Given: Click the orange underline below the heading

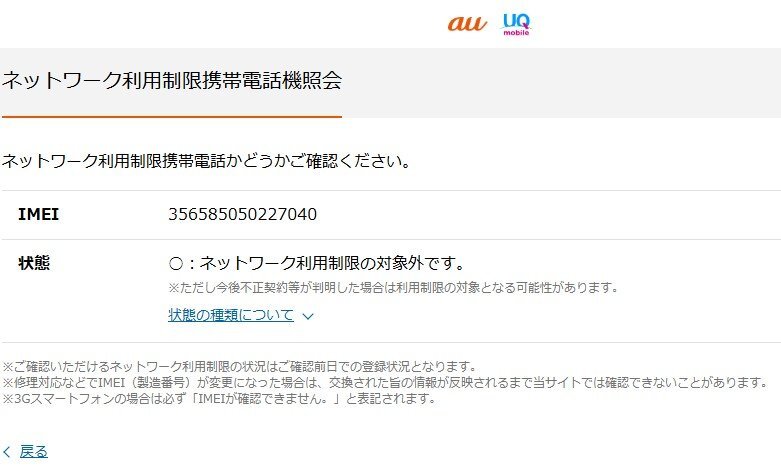Looking at the screenshot, I should [x=172, y=117].
